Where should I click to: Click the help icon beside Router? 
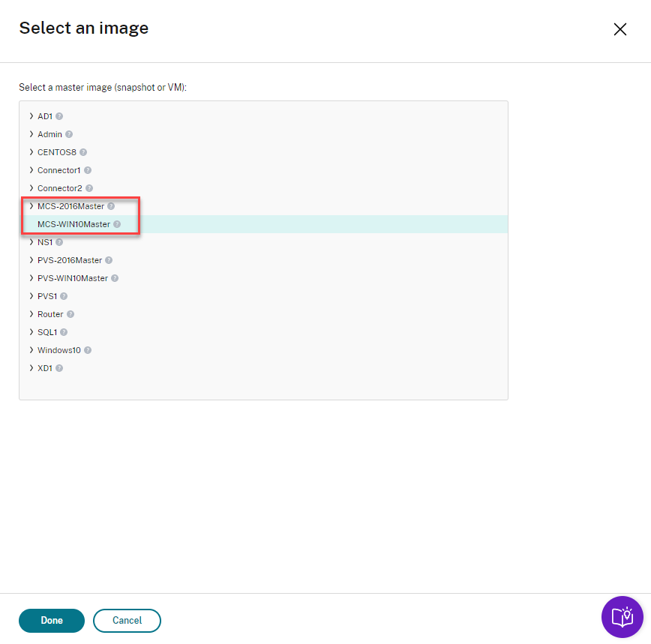70,314
